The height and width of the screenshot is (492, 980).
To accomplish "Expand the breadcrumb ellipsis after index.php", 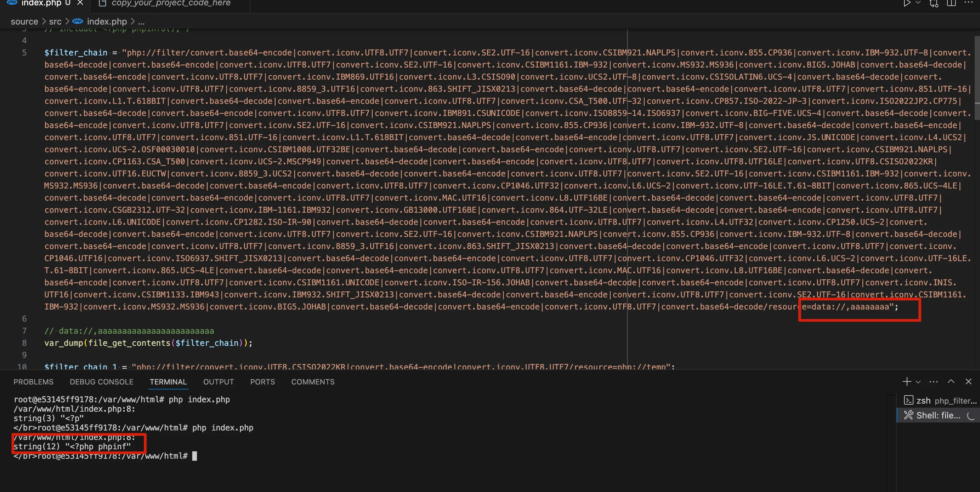I will click(x=141, y=22).
